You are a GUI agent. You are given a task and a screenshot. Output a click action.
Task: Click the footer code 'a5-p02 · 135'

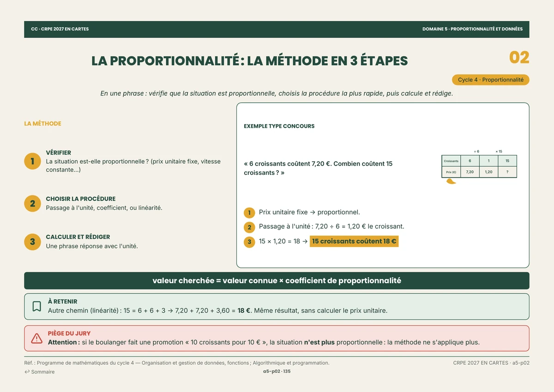point(277,371)
